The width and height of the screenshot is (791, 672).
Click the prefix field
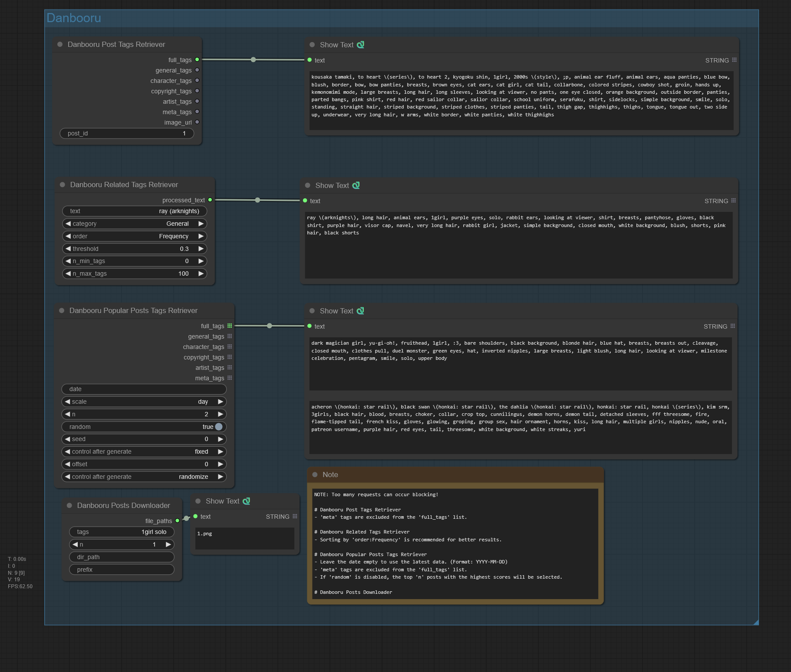point(122,570)
